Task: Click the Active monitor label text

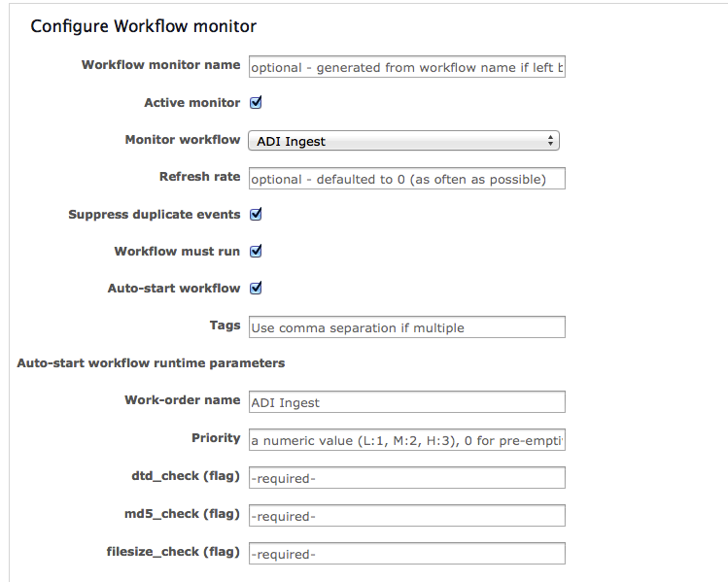Action: tap(191, 103)
